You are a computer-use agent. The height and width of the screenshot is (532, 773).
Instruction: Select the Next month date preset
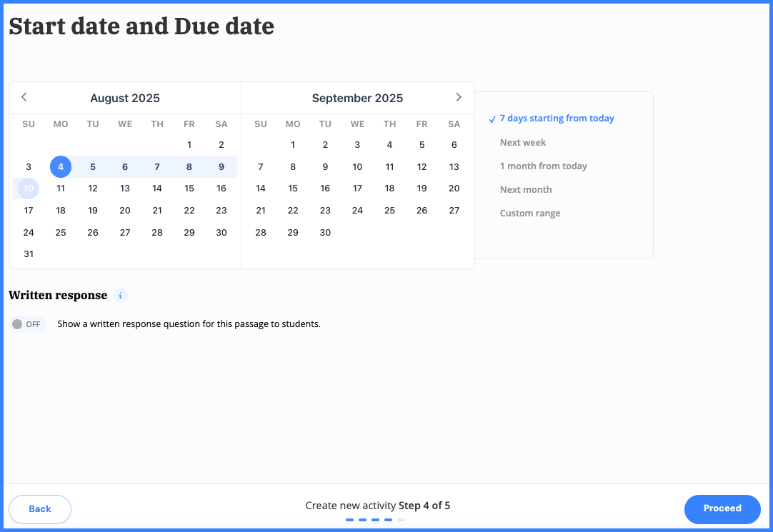click(x=526, y=189)
